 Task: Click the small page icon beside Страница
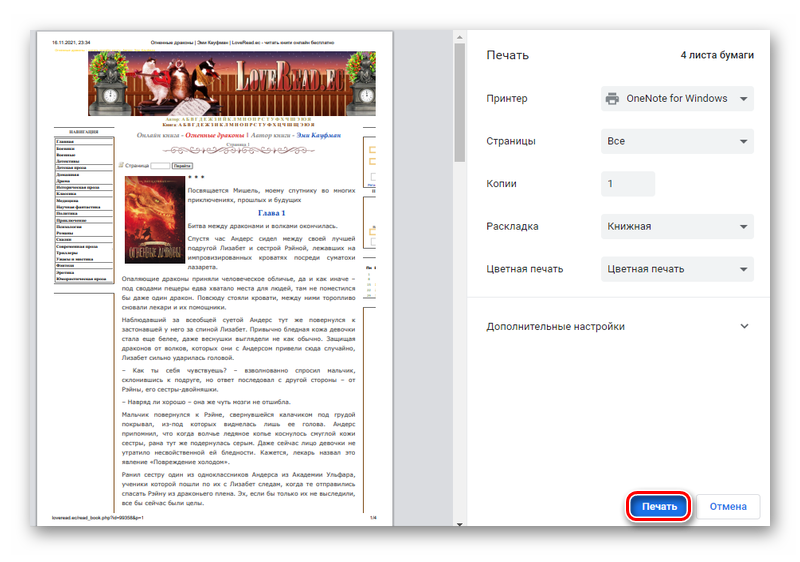tap(122, 165)
